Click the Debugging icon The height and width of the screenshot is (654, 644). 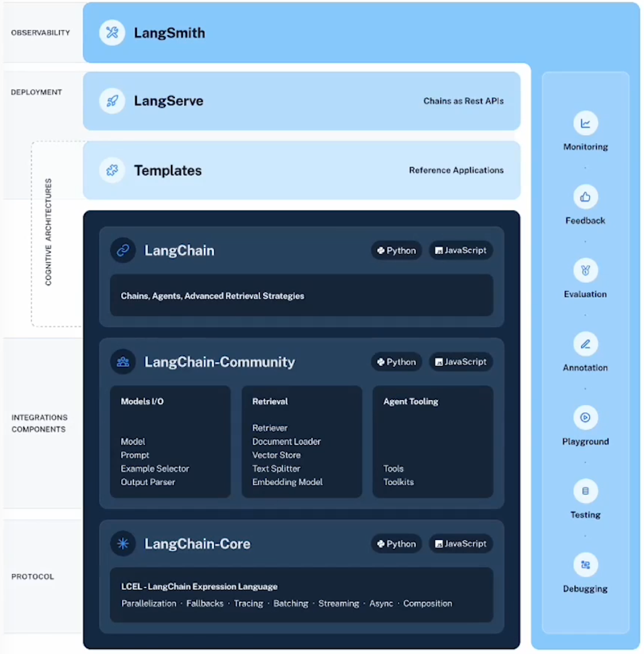tap(585, 565)
